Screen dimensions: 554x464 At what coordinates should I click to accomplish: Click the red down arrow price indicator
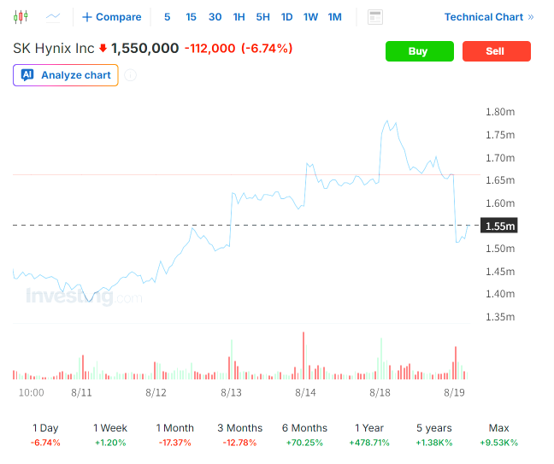103,48
